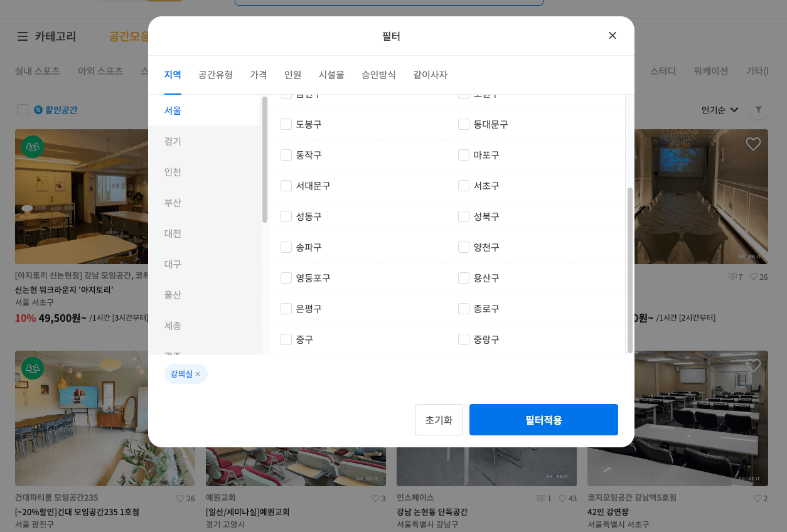The height and width of the screenshot is (532, 787).
Task: Check the 서대문구 checkbox
Action: (x=286, y=186)
